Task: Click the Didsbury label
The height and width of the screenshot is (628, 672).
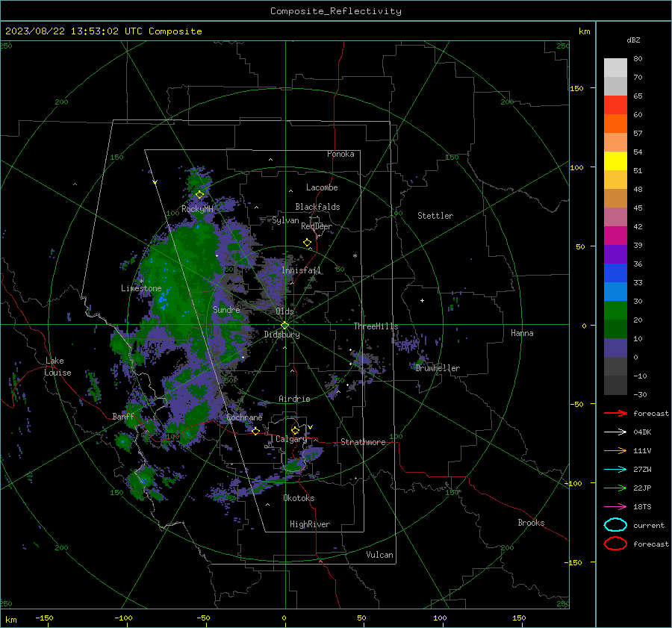Action: tap(281, 335)
